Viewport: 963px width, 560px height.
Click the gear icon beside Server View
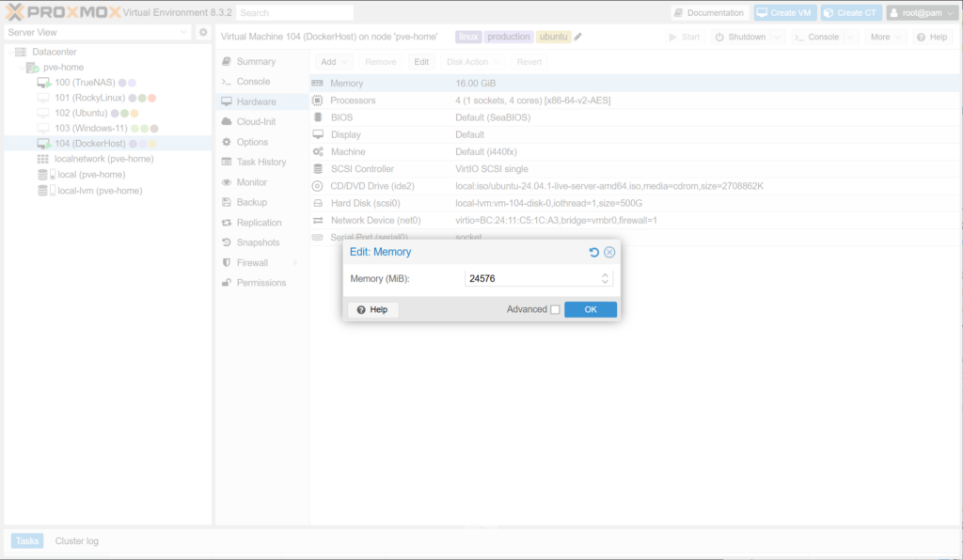[203, 32]
